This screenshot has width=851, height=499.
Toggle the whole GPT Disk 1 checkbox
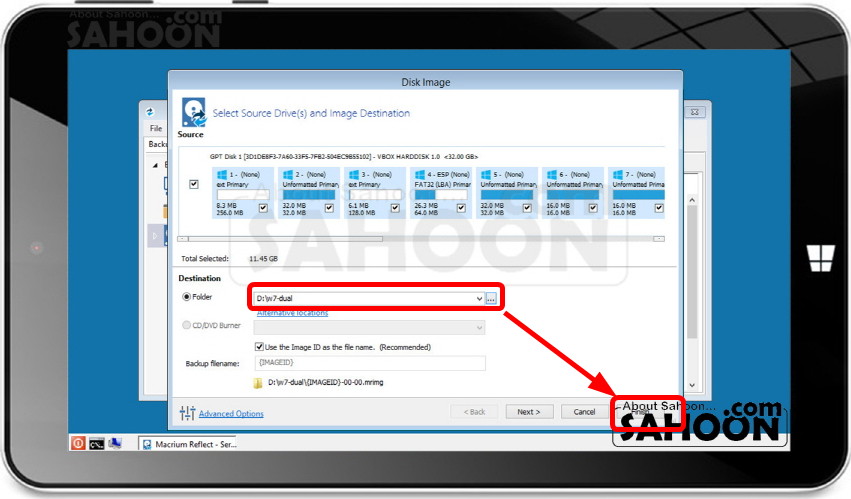coord(194,184)
